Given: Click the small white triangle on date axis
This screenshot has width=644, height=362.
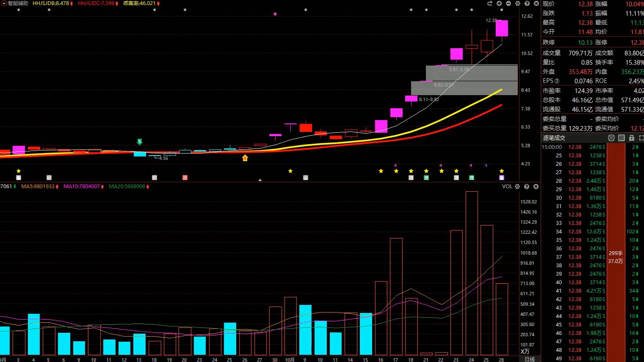Looking at the screenshot, I should (x=260, y=180).
